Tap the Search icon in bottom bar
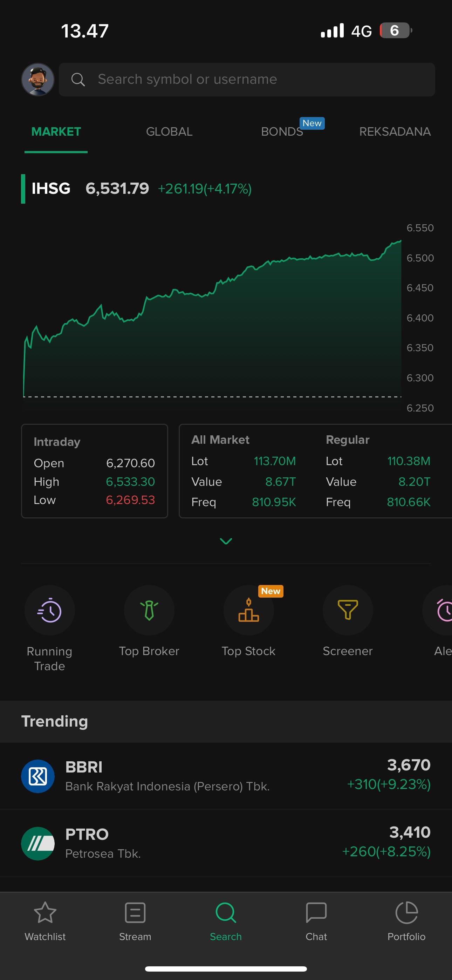Image resolution: width=452 pixels, height=980 pixels. point(226,912)
